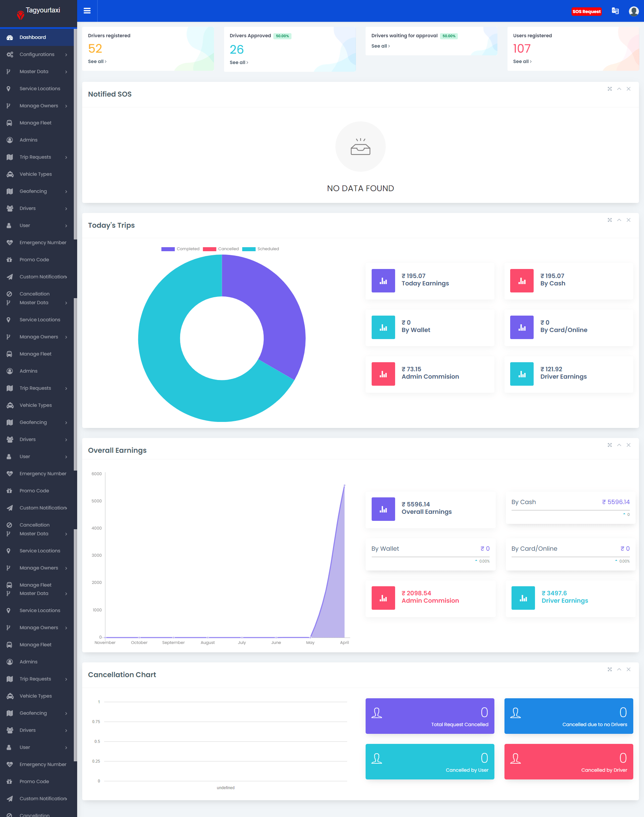Click chart icon beside ₹73.15 Admin Commision
Image resolution: width=644 pixels, height=817 pixels.
coord(383,374)
